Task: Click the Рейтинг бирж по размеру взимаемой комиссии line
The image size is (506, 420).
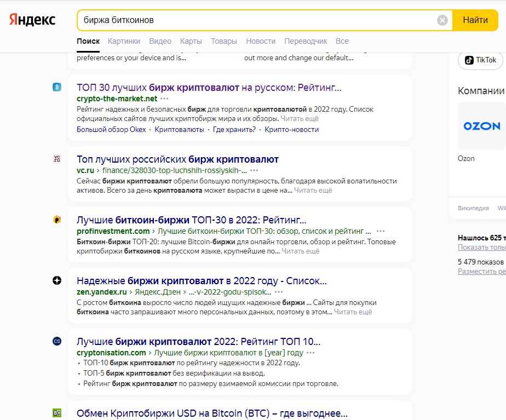Action: click(x=211, y=384)
